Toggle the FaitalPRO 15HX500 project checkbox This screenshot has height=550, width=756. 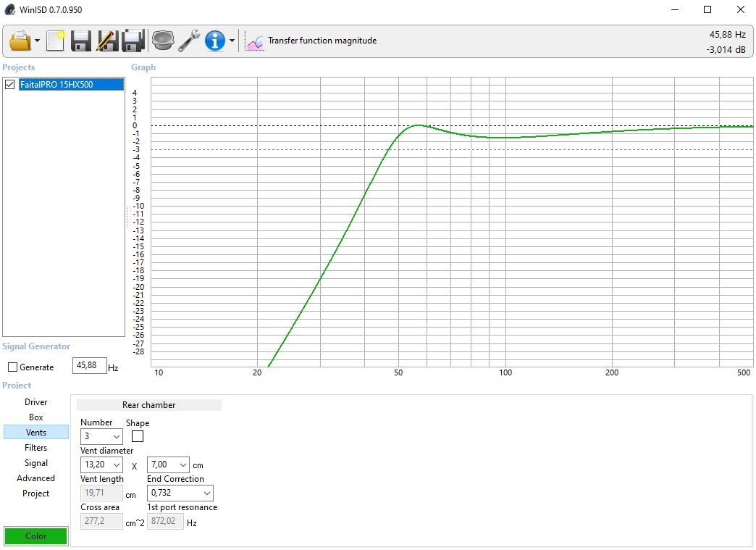(9, 85)
